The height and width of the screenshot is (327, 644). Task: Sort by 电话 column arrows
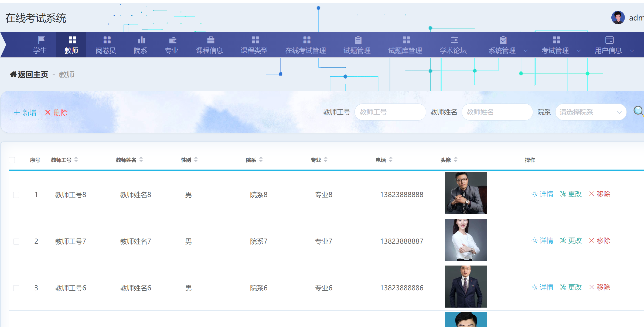[x=391, y=160]
